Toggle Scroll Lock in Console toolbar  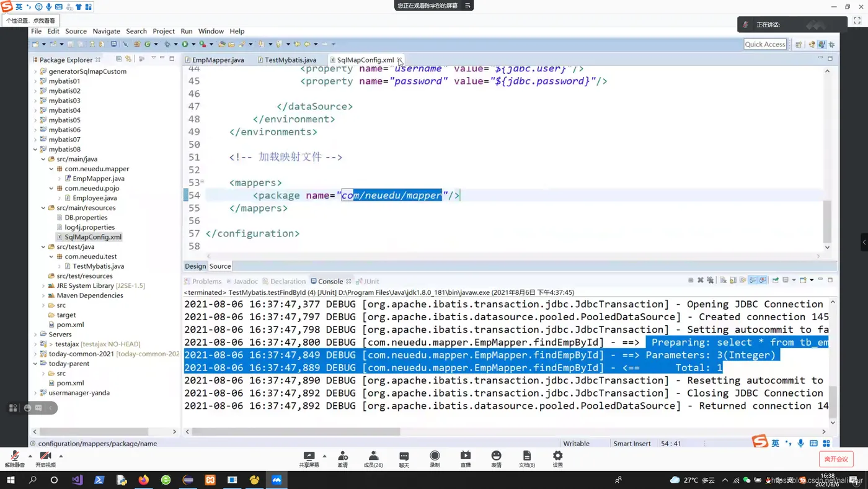pyautogui.click(x=733, y=280)
